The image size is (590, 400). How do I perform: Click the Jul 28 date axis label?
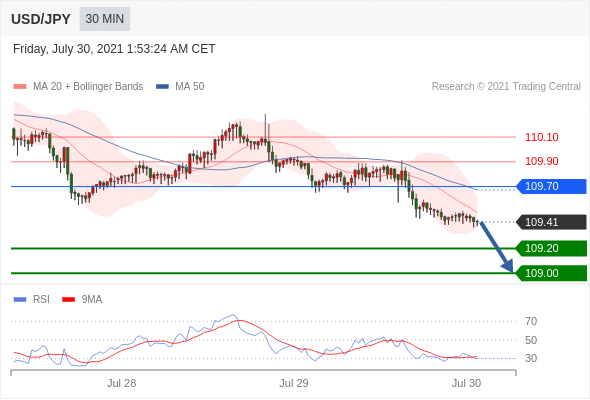coord(122,383)
